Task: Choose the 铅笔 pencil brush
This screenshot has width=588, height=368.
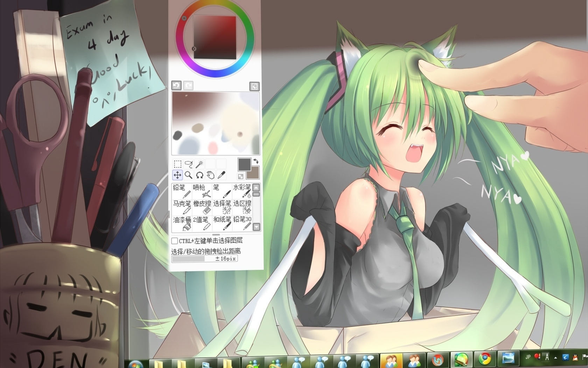Action: 182,191
